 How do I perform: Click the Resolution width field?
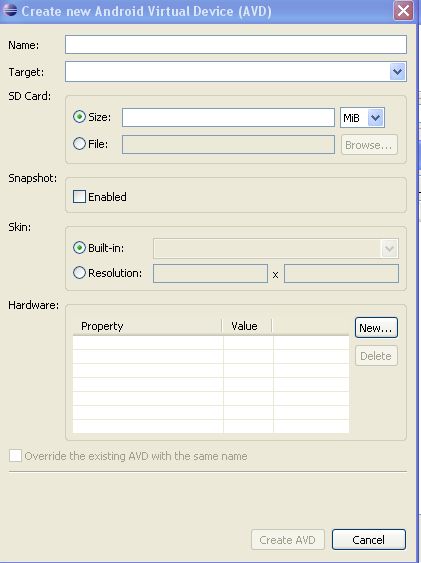pos(210,274)
